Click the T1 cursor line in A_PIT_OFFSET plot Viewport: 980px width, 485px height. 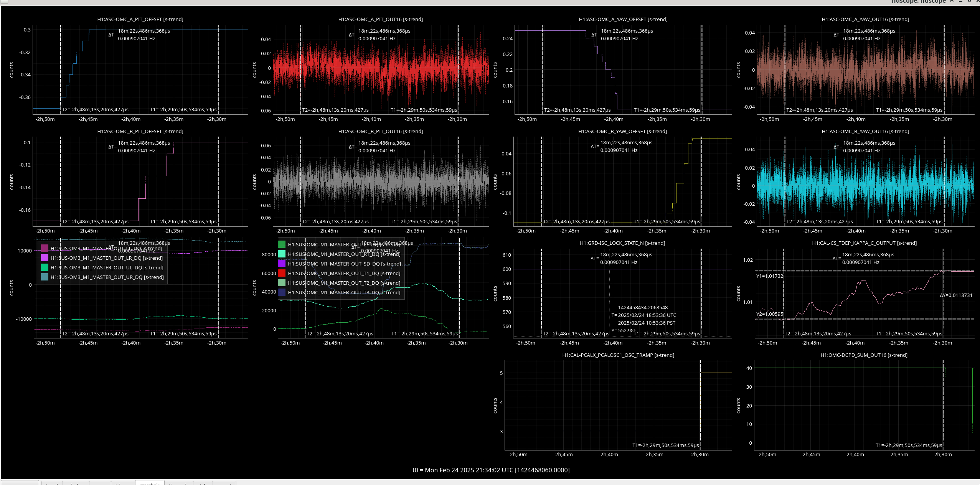[218, 69]
